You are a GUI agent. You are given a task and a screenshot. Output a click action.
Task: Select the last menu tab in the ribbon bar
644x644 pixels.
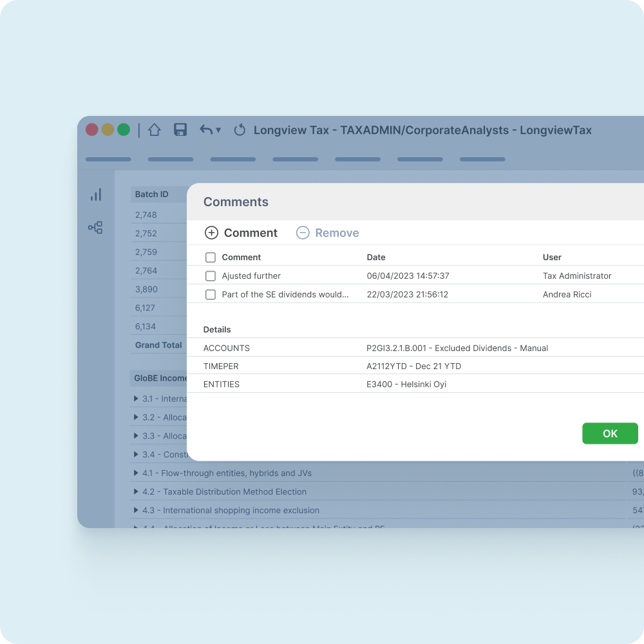tap(482, 159)
